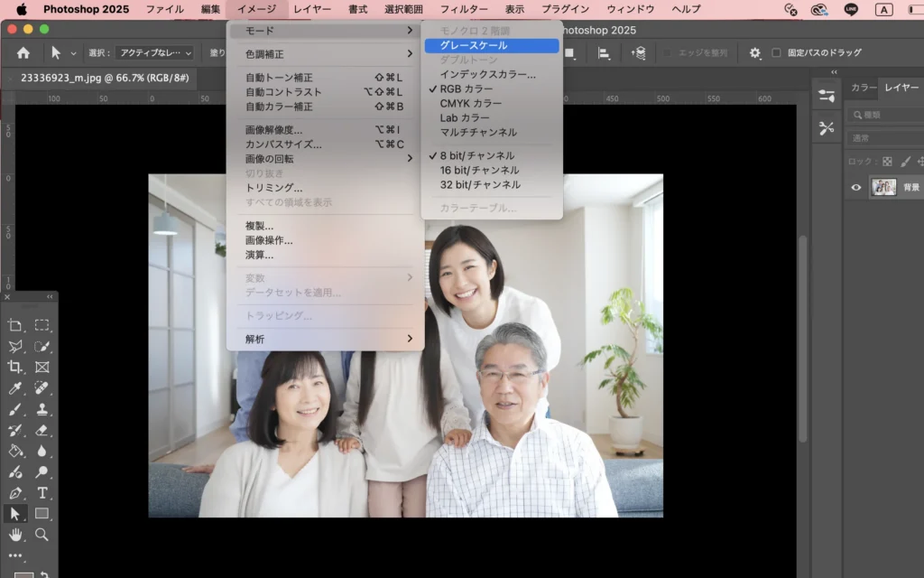Open the アクティブなレ… selection dropdown

point(153,53)
